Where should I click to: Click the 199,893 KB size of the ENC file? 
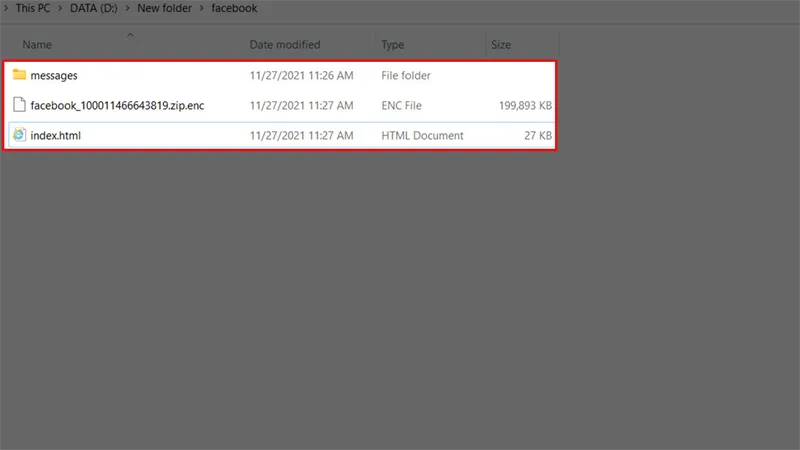pos(525,105)
